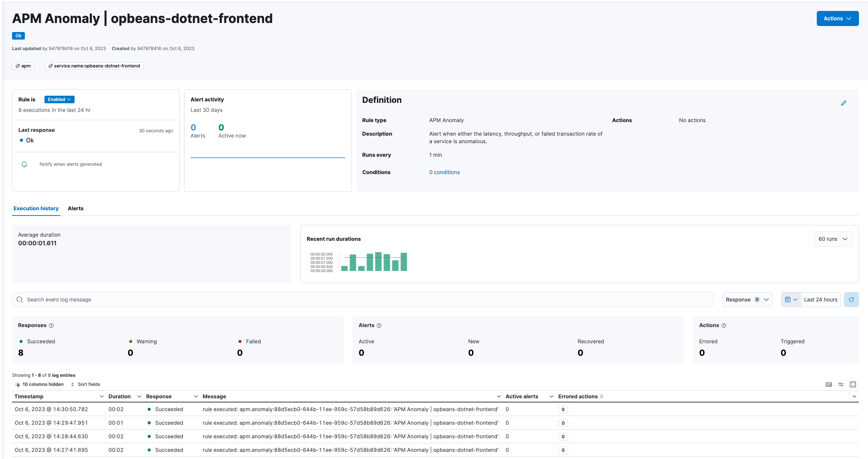Click the Sort fields button
868x459 pixels.
click(x=86, y=384)
